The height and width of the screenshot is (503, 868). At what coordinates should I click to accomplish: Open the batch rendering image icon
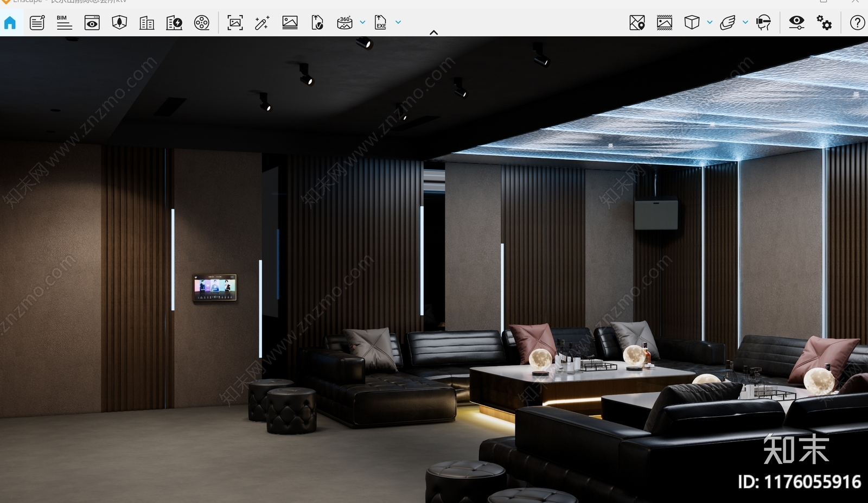click(290, 23)
